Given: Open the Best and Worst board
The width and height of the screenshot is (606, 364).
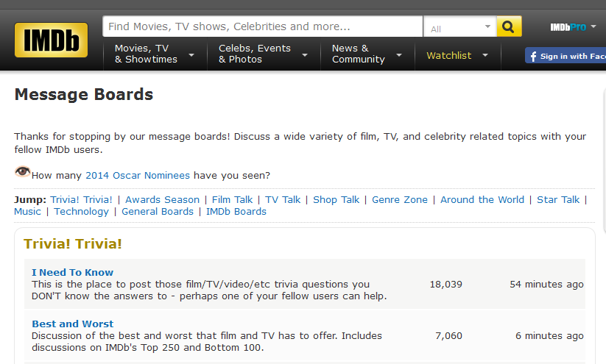Looking at the screenshot, I should [72, 324].
